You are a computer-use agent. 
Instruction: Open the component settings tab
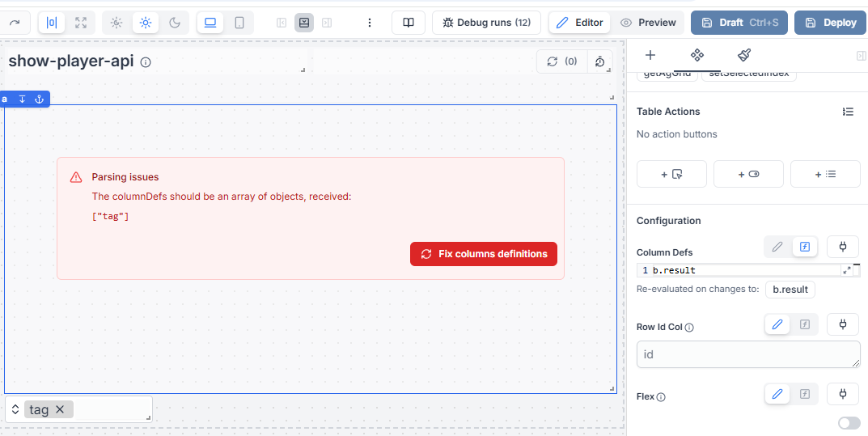pyautogui.click(x=697, y=55)
